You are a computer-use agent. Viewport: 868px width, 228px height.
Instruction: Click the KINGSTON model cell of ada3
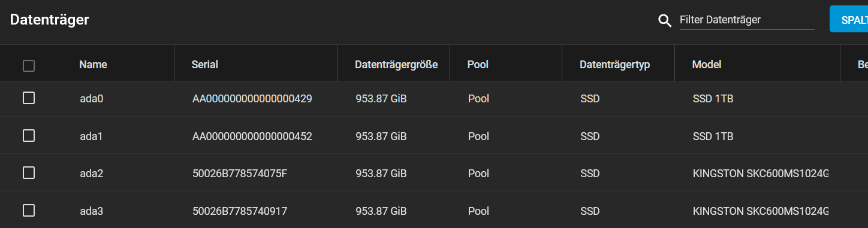coord(761,211)
